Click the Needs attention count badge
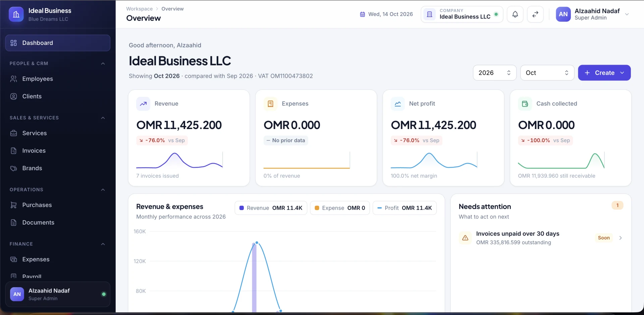This screenshot has width=644, height=315. [x=617, y=205]
